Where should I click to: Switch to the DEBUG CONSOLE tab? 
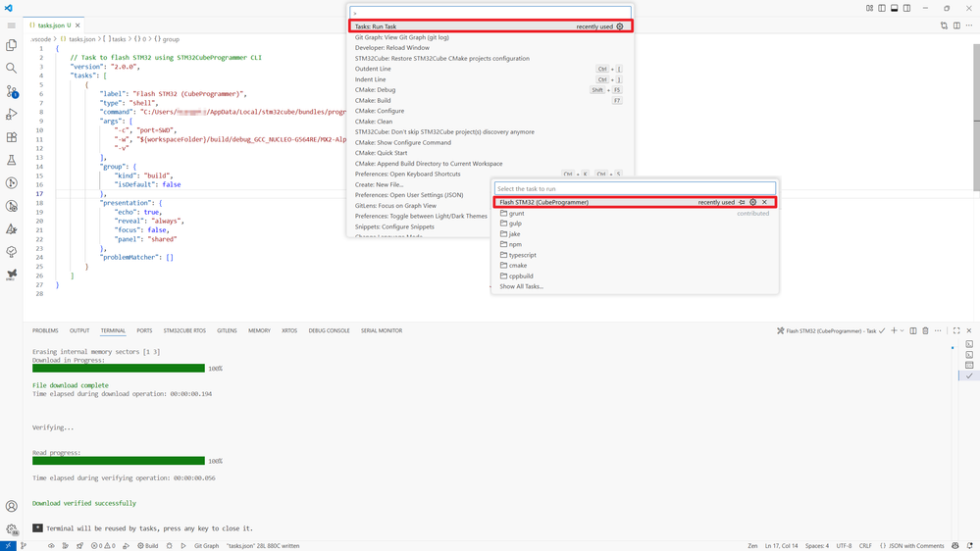pyautogui.click(x=329, y=330)
